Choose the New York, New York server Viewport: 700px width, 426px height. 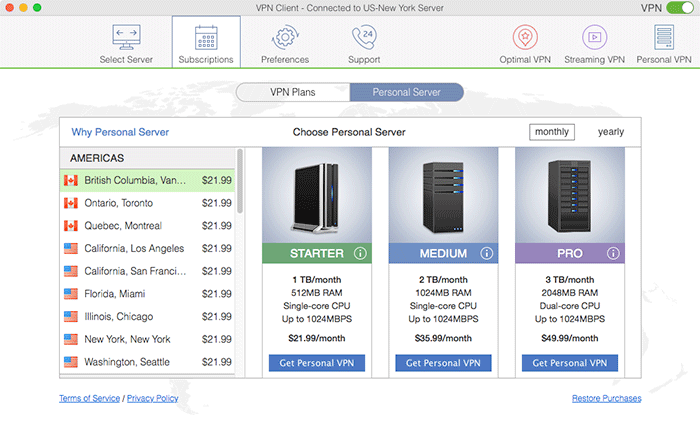[127, 339]
